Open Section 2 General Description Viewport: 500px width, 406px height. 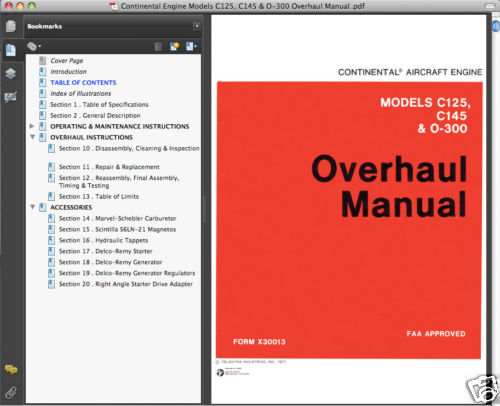click(95, 116)
